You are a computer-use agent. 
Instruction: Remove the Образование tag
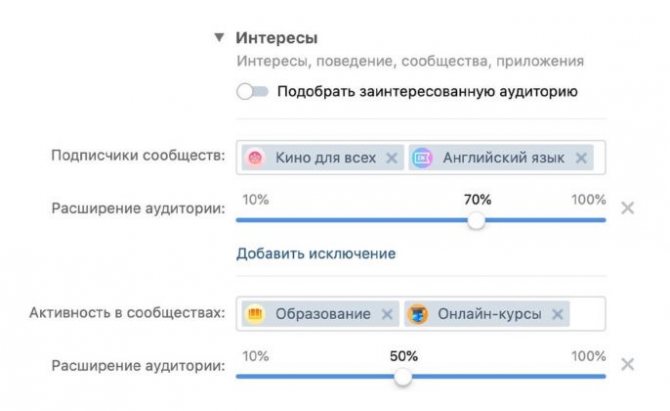387,314
